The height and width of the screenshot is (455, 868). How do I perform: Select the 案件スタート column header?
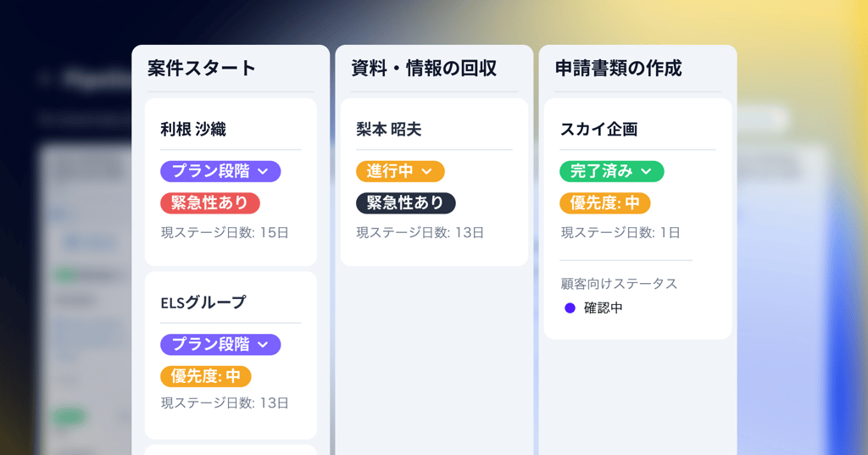click(x=202, y=69)
